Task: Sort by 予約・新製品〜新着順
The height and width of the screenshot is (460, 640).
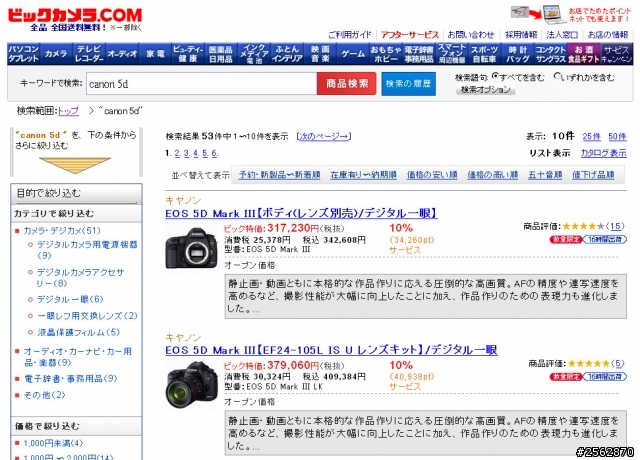Action: coord(280,175)
